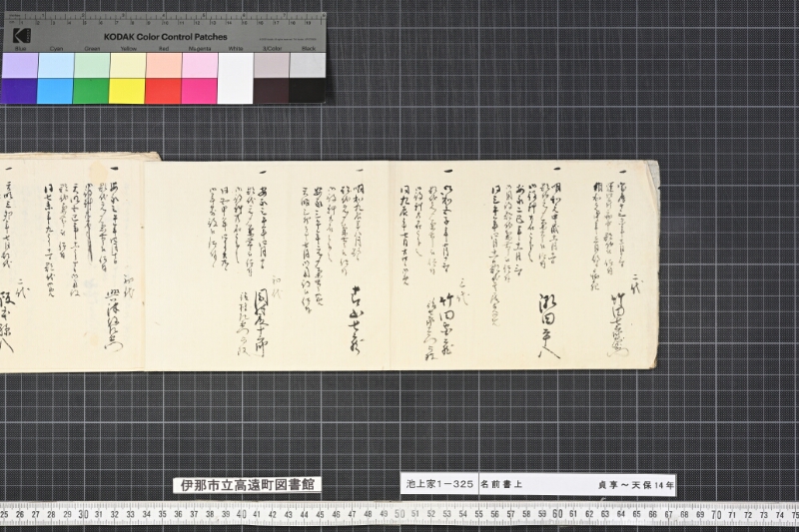Click the Kodak logo on the color card
Viewport: 799px width, 532px height.
click(22, 37)
